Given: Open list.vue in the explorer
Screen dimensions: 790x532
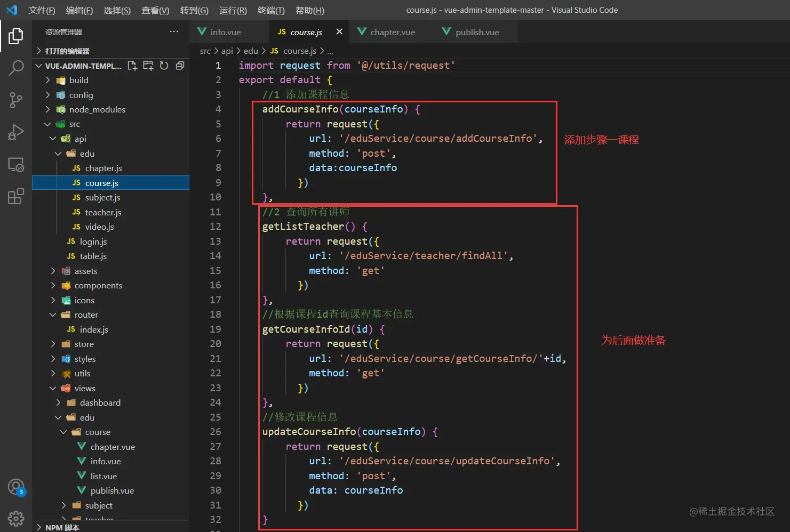Looking at the screenshot, I should (110, 476).
